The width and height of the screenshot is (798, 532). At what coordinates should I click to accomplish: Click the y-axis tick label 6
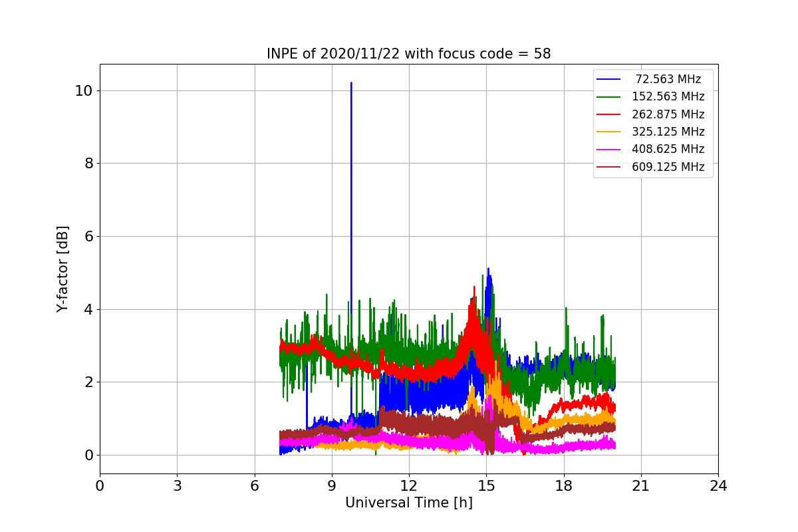(x=88, y=237)
